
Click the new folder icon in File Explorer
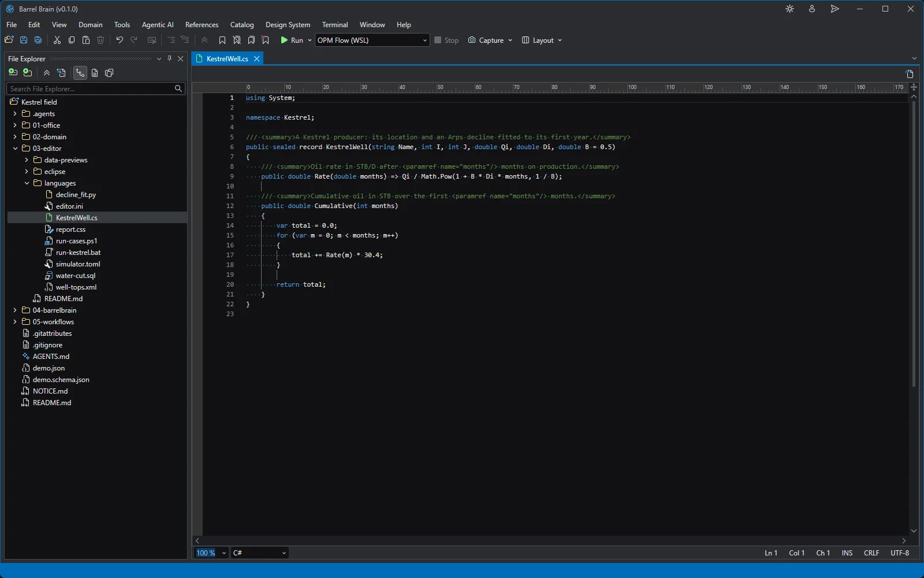[27, 73]
